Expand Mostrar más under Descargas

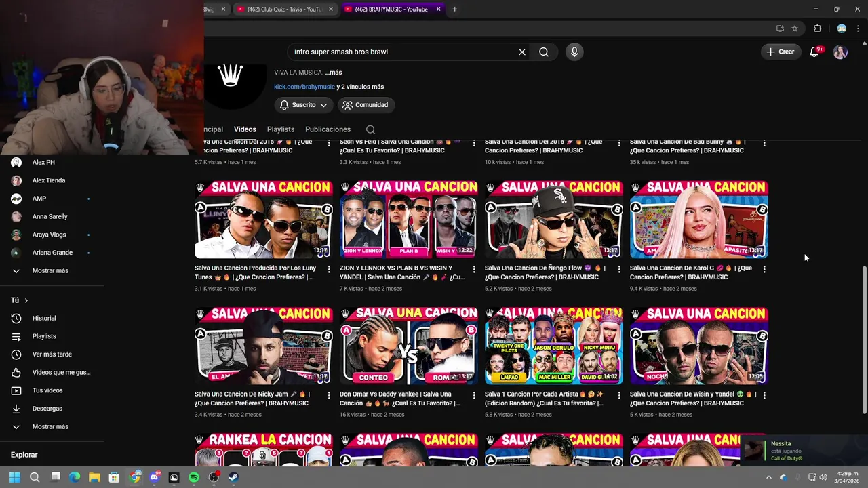coord(52,426)
